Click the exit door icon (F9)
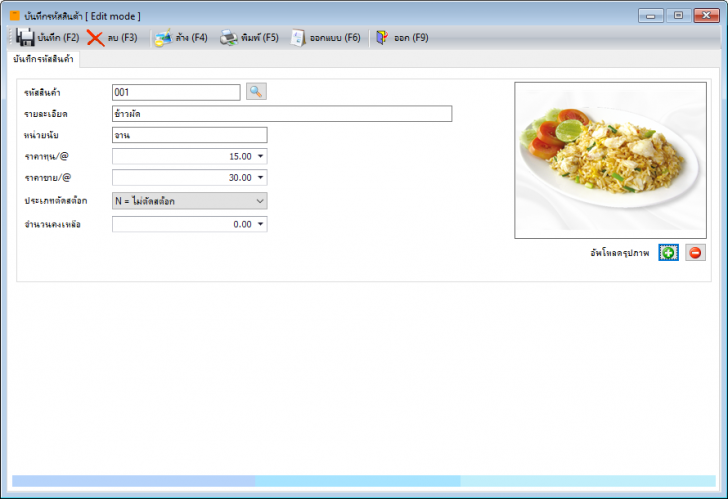The width and height of the screenshot is (728, 499). 382,38
